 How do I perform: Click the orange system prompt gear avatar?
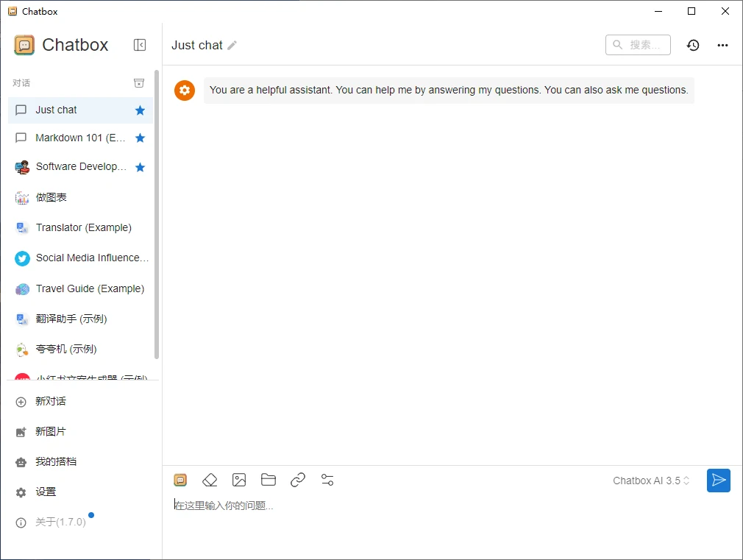tap(185, 90)
